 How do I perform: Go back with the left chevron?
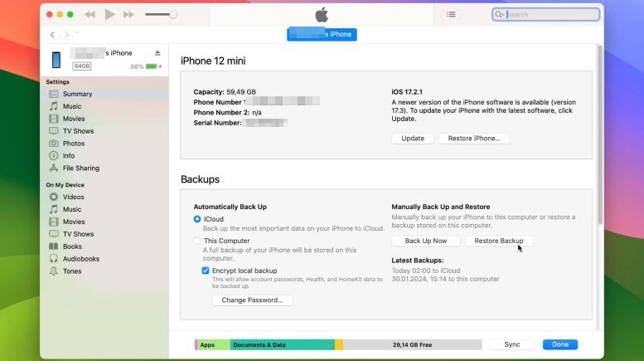click(x=52, y=35)
